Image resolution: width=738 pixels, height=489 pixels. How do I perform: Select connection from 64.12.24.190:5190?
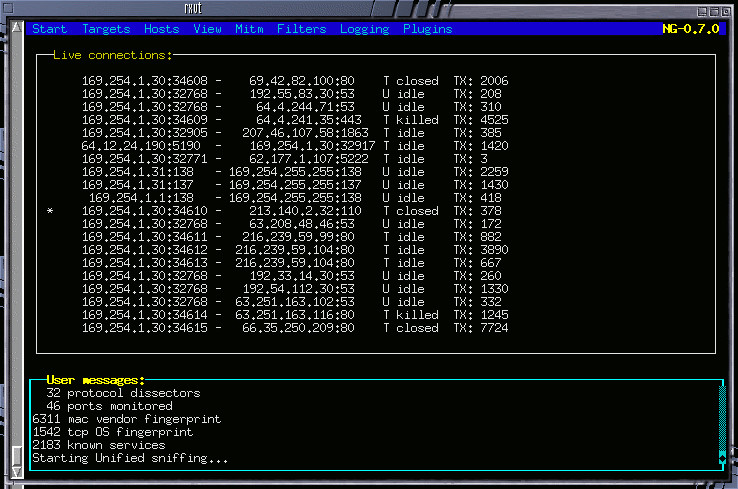[295, 146]
